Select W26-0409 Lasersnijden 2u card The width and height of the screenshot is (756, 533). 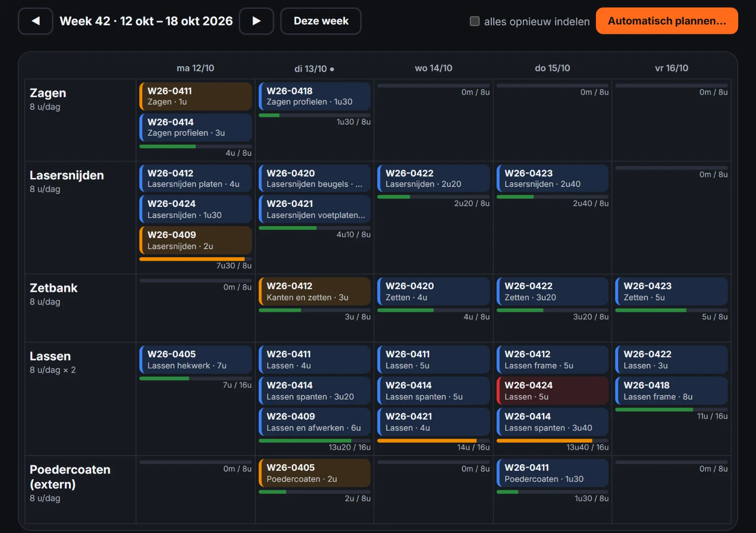pyautogui.click(x=196, y=240)
